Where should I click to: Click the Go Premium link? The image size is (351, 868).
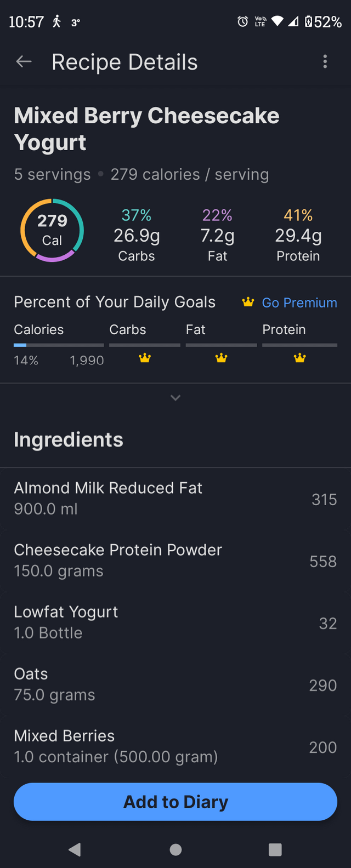pos(299,302)
